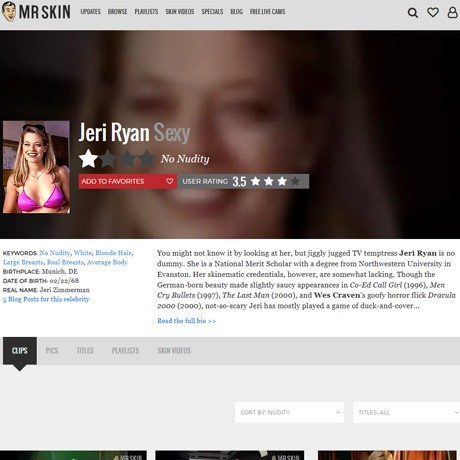Click the heart in Add to Favorites
460x460 pixels.
(169, 181)
